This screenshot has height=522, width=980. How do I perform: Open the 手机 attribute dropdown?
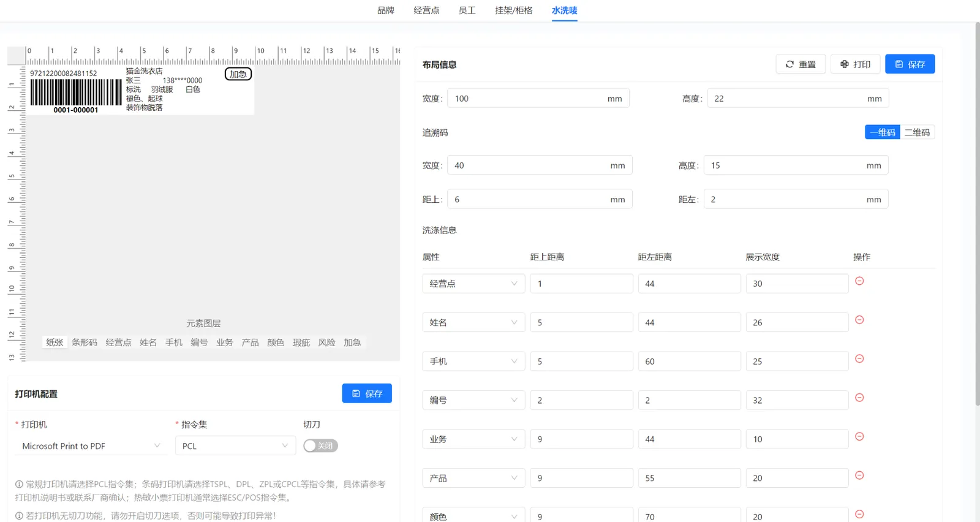pos(473,361)
